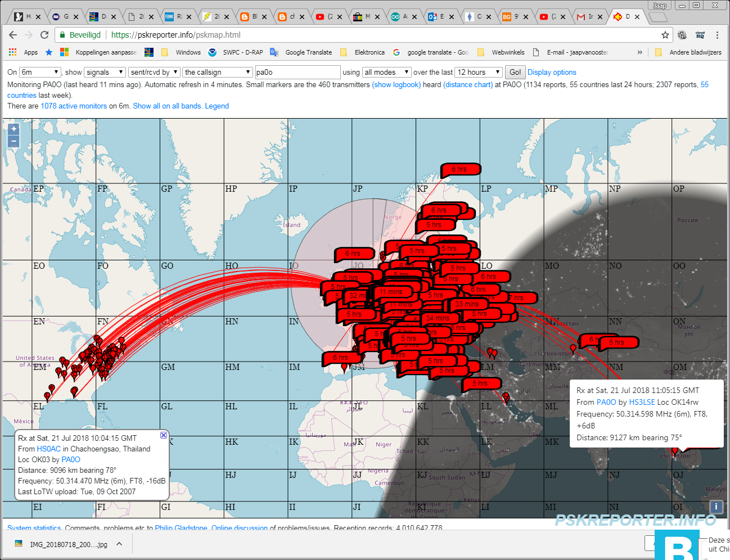
Task: Zoom in using the map plus icon
Action: (x=13, y=128)
